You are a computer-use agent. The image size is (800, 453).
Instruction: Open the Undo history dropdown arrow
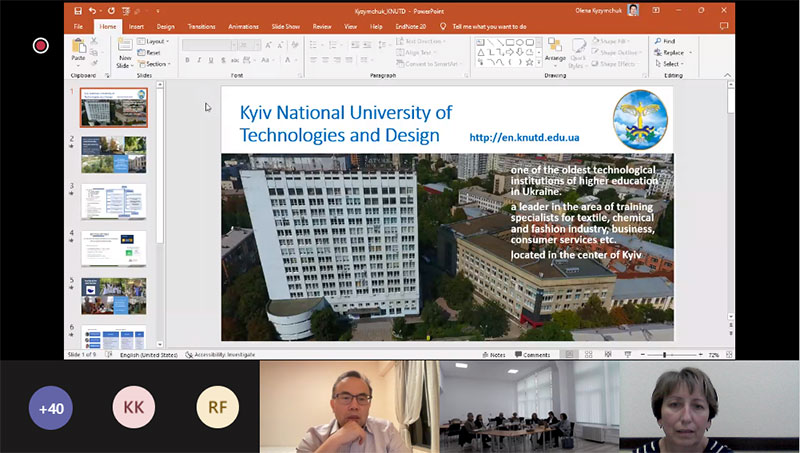tap(101, 11)
